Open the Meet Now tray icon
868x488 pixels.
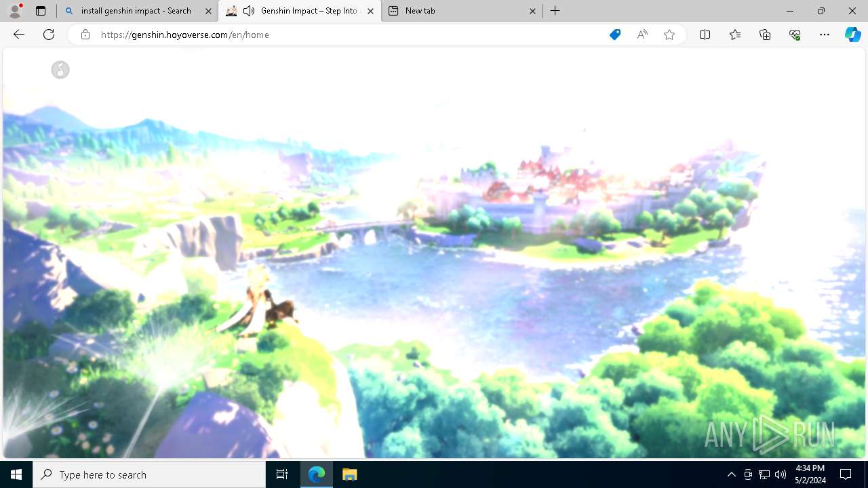(748, 474)
